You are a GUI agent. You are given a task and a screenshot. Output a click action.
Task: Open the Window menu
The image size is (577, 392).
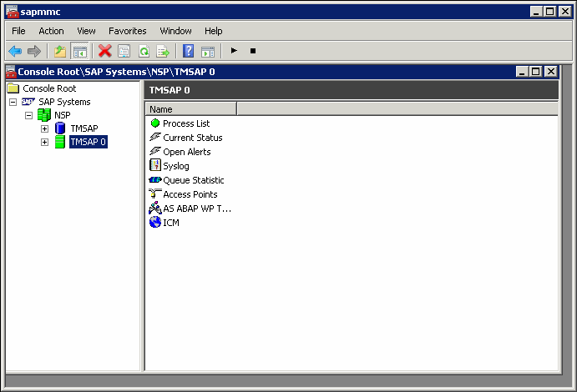coord(175,31)
